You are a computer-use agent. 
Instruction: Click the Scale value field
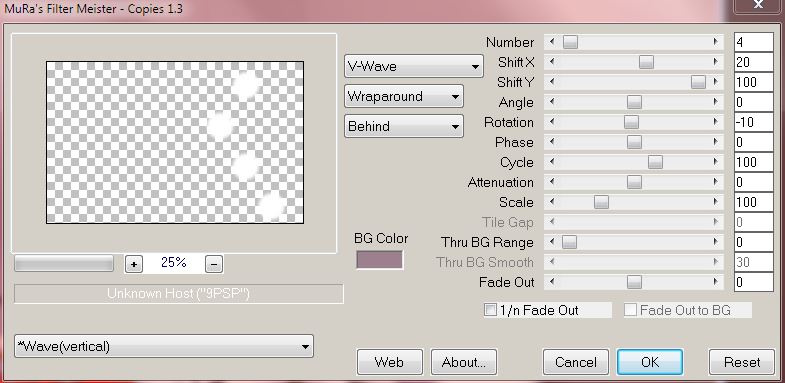coord(754,202)
